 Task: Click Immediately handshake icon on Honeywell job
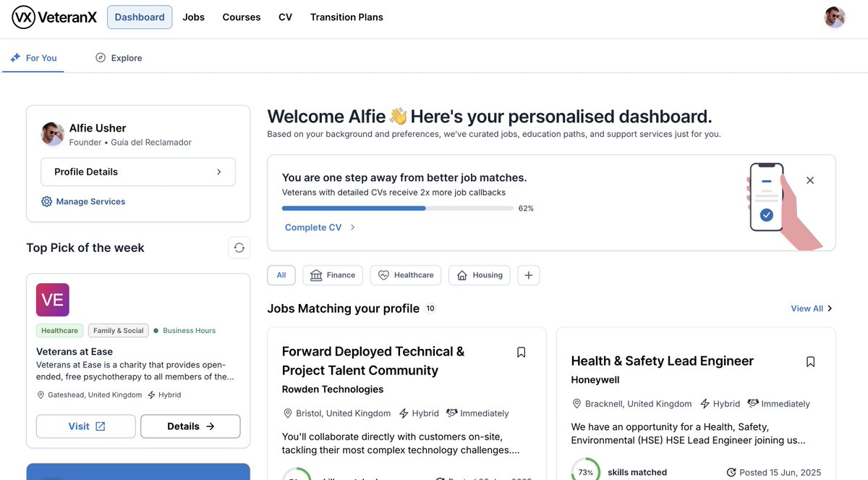pyautogui.click(x=753, y=404)
